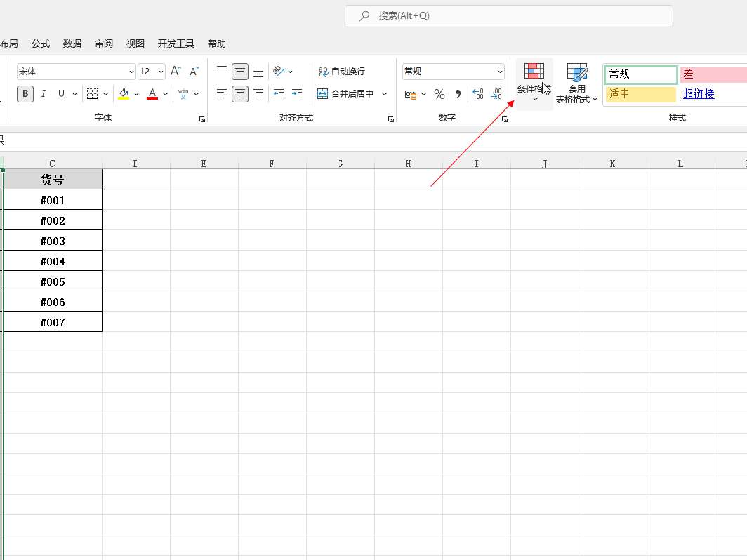Toggle middle vertical alignment

point(240,72)
